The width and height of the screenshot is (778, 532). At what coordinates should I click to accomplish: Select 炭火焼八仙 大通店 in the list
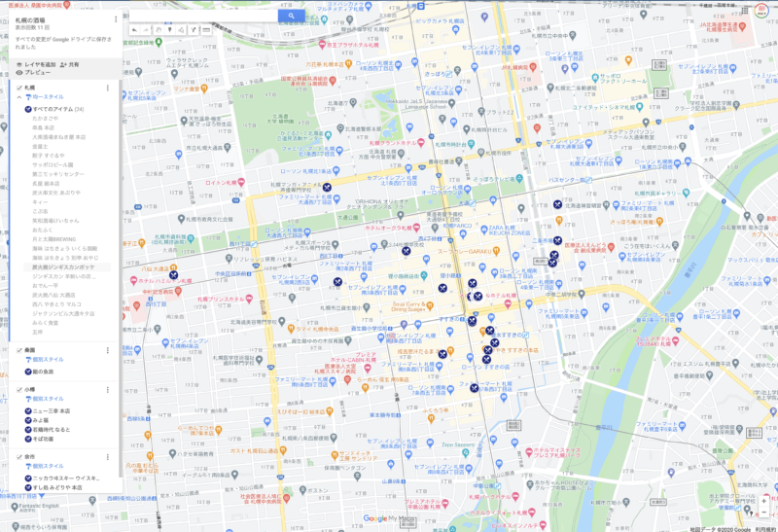pos(53,295)
